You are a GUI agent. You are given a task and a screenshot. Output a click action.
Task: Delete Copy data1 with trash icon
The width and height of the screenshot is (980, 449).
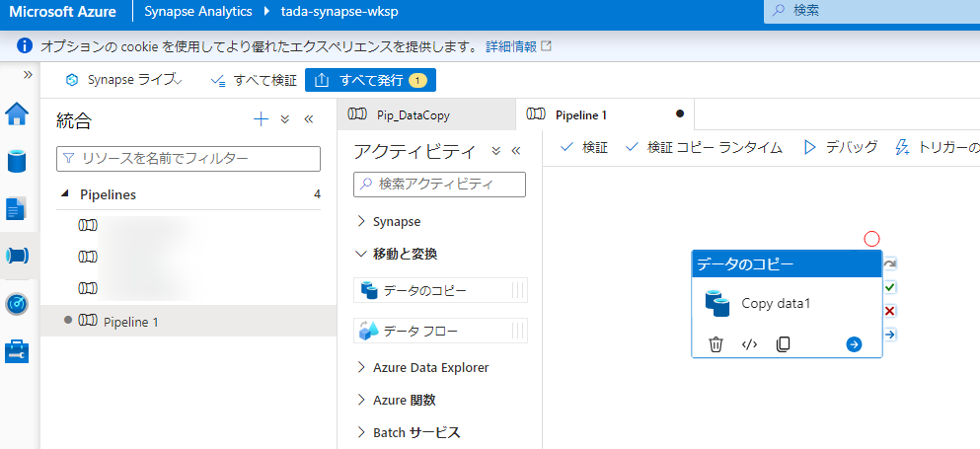click(716, 344)
